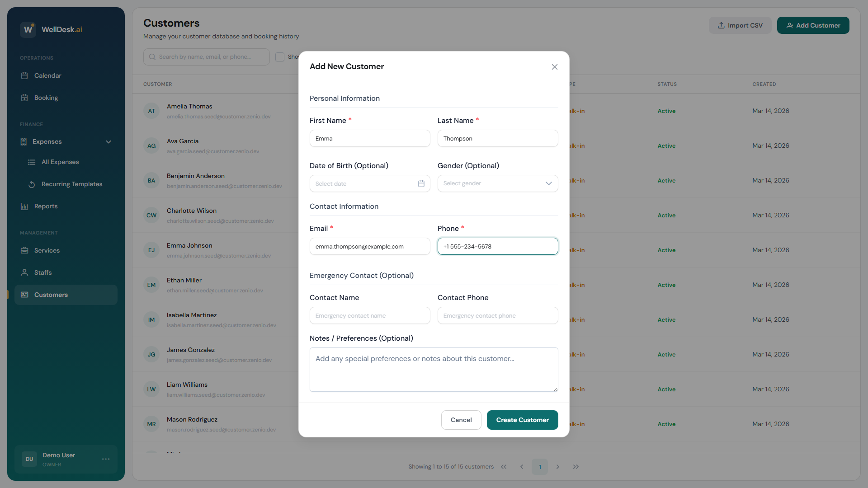Image resolution: width=868 pixels, height=488 pixels.
Task: Click AT avatar for Amelia Thomas
Action: pos(151,111)
